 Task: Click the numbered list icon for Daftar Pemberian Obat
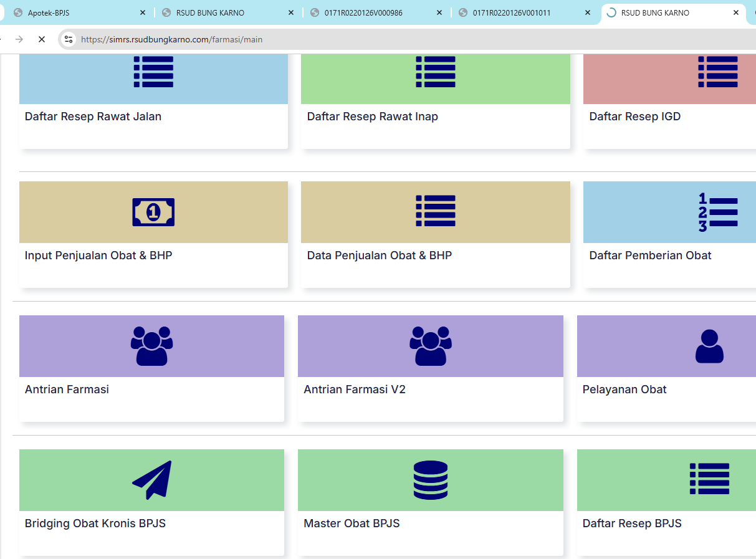click(x=718, y=212)
